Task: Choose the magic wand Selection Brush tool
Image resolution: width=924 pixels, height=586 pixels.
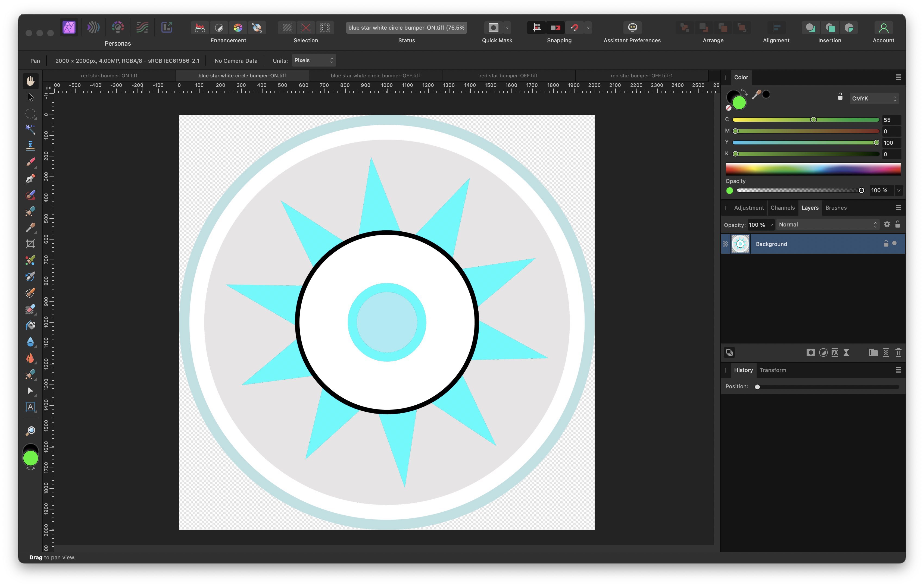Action: tap(30, 130)
